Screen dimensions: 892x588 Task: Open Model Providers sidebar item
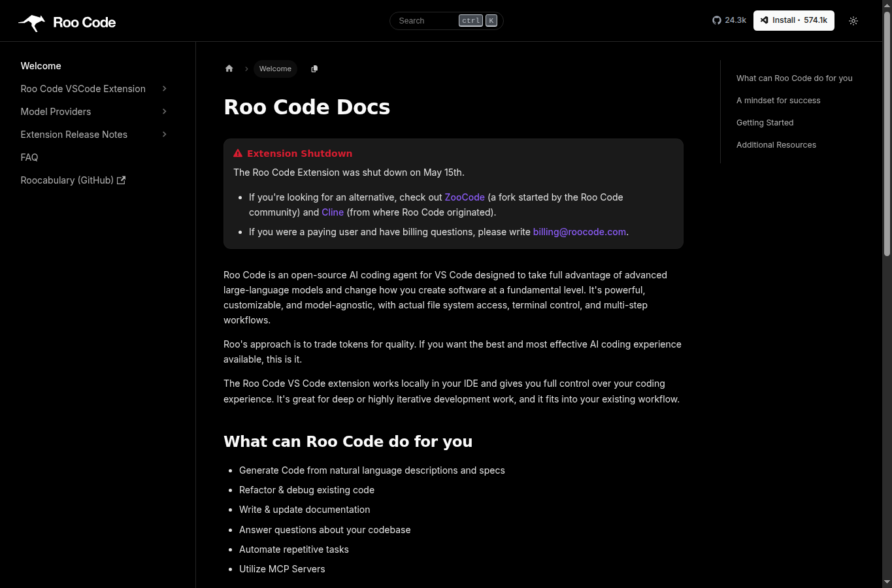(56, 112)
